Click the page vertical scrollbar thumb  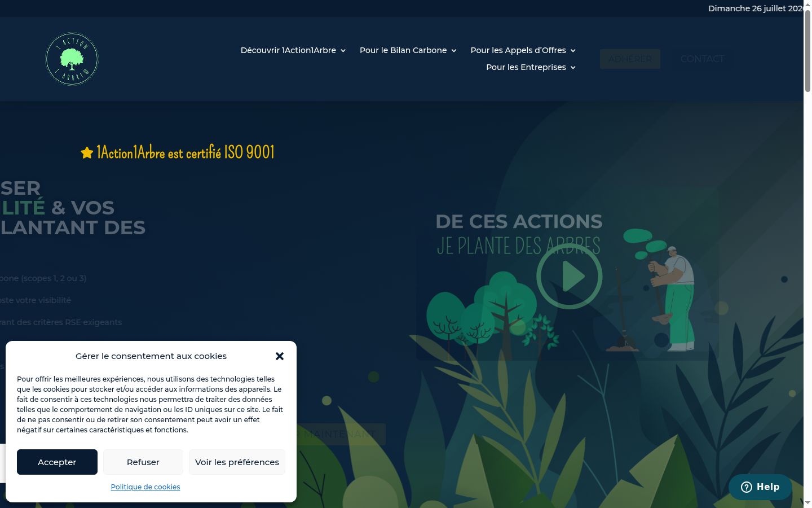[x=807, y=51]
